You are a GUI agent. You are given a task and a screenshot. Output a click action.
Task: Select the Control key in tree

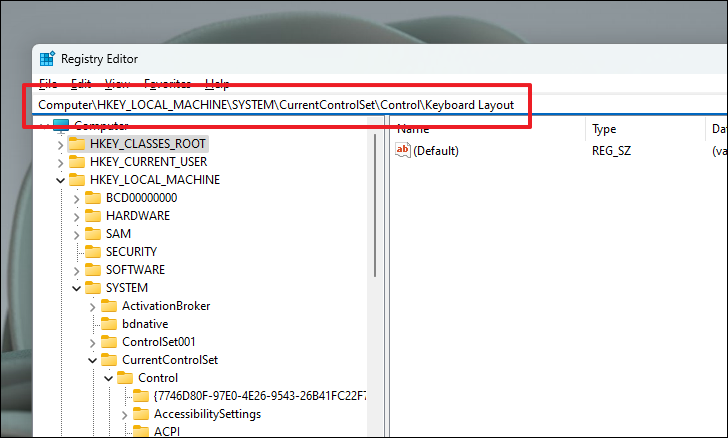point(158,378)
